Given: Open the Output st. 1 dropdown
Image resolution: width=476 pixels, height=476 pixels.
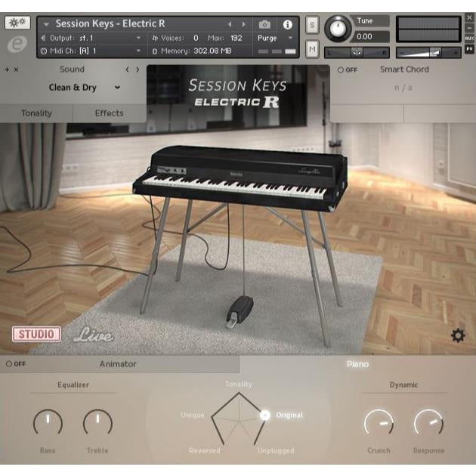Looking at the screenshot, I should pos(91,39).
